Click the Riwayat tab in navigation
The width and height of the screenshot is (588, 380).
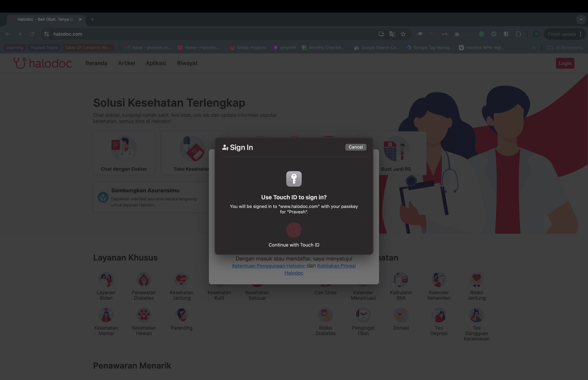pyautogui.click(x=187, y=63)
